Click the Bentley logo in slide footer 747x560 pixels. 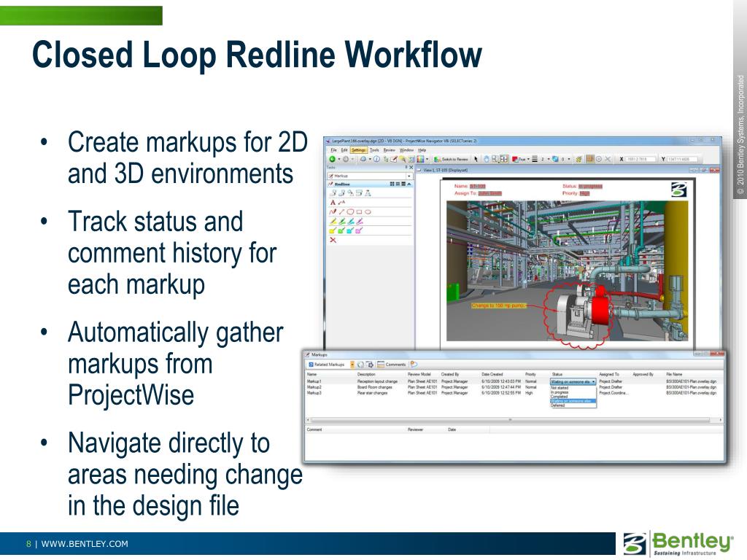click(679, 544)
